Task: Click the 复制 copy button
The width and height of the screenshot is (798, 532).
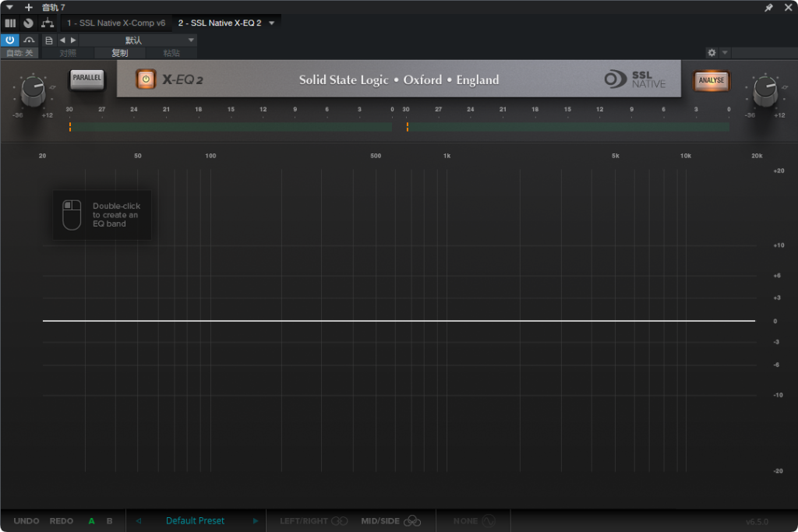Action: pos(119,53)
